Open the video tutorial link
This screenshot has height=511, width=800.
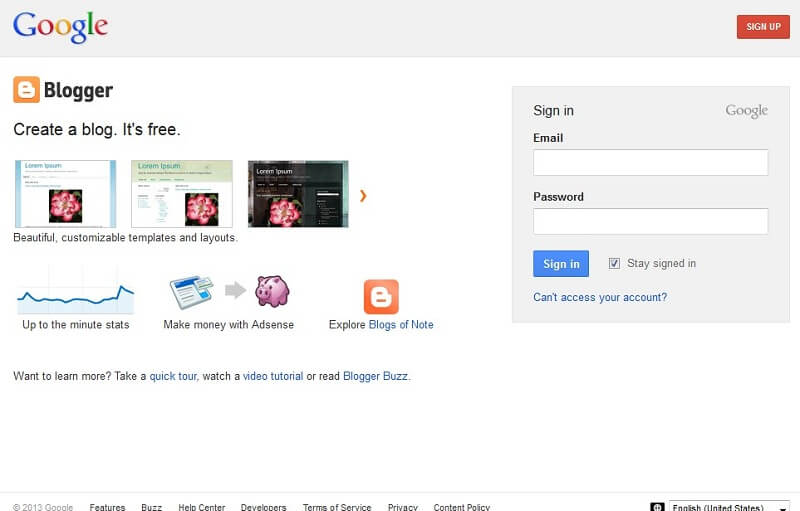tap(273, 376)
